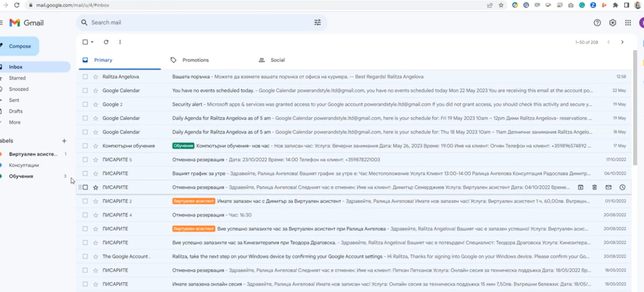Screen dimensions: 644x292
Task: Open the More options three-dot menu
Action: coord(120,42)
